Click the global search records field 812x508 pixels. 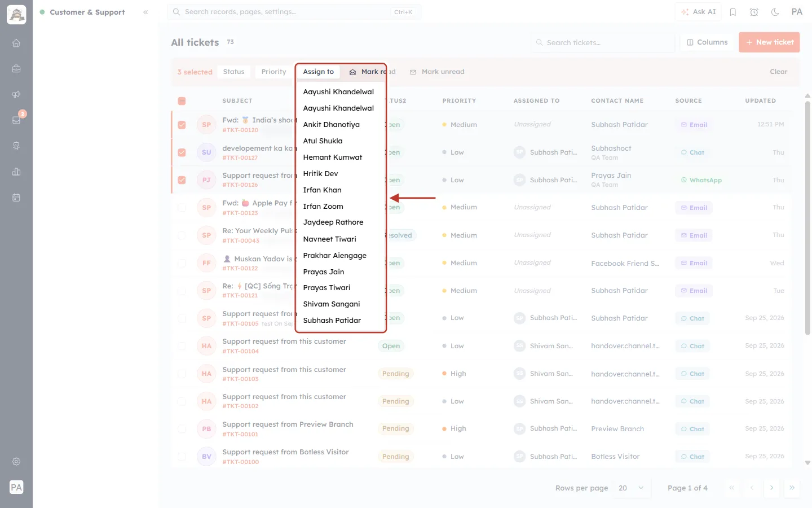point(294,12)
